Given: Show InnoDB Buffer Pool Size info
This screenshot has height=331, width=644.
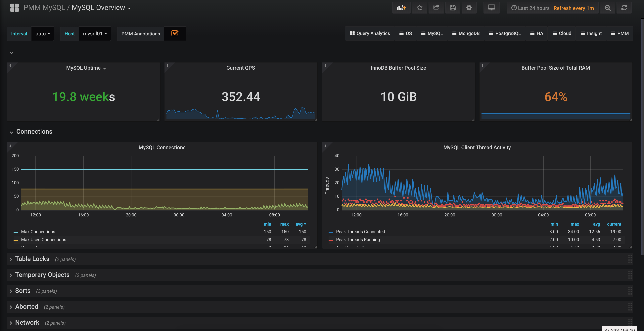Looking at the screenshot, I should (325, 66).
